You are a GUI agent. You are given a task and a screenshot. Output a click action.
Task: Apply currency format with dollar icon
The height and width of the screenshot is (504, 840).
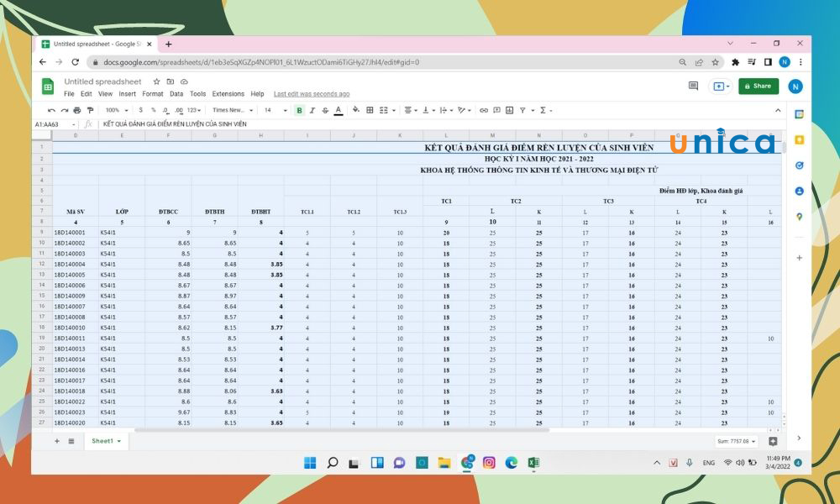[x=140, y=110]
